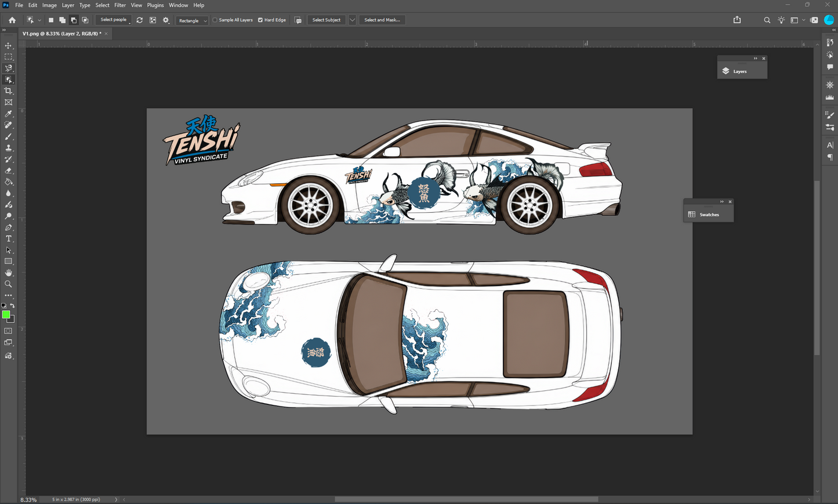Select the Crop tool
Screen dimensions: 838x504
[x=8, y=91]
